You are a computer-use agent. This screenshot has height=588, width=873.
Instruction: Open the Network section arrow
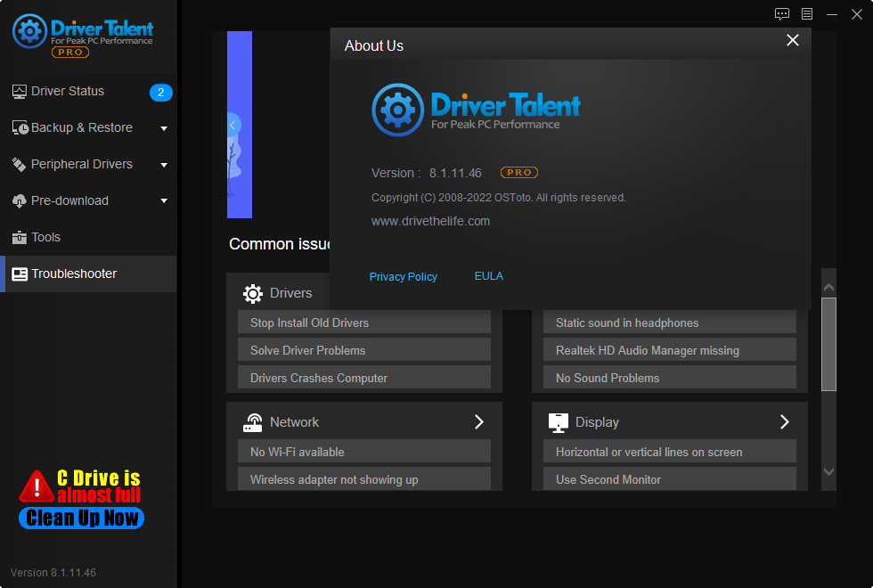(478, 421)
